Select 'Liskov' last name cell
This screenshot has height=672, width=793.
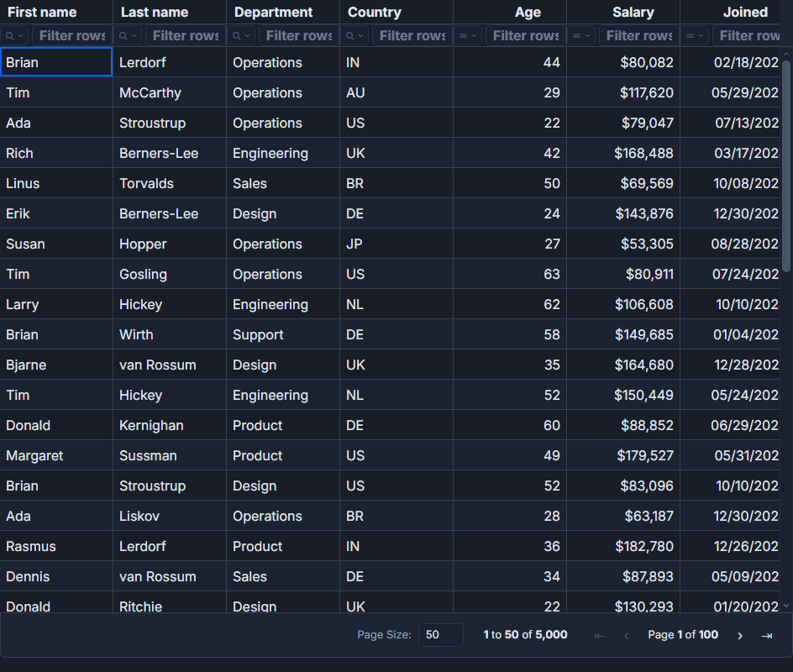(x=170, y=517)
